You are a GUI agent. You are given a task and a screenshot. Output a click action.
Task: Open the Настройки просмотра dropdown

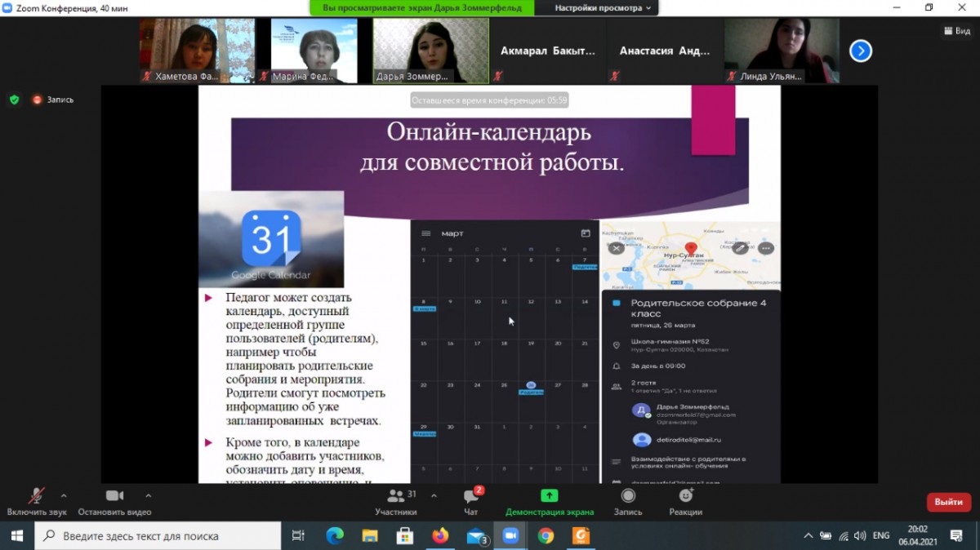coord(604,7)
